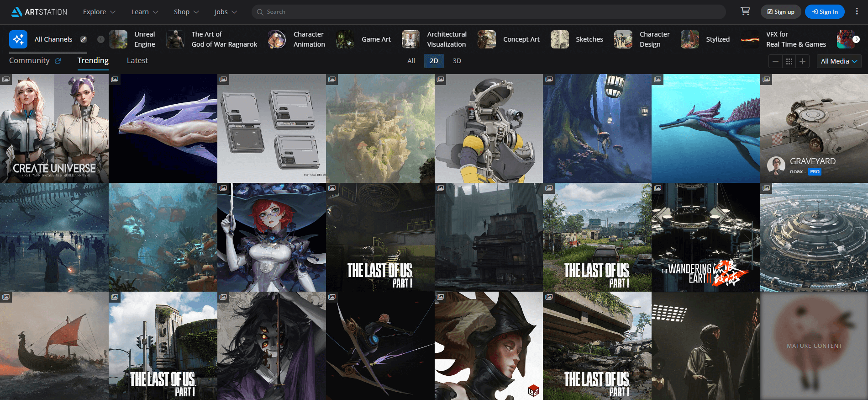The height and width of the screenshot is (400, 868).
Task: Filter artwork by 2D
Action: click(434, 61)
